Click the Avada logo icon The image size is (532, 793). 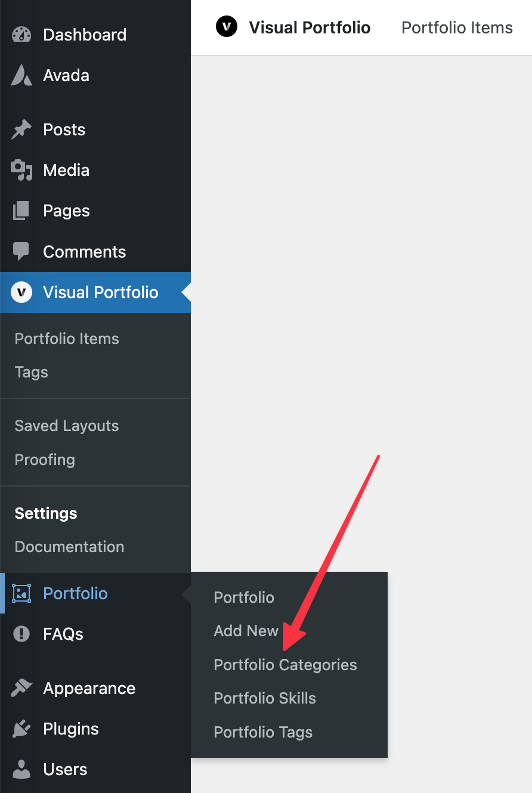pos(21,75)
